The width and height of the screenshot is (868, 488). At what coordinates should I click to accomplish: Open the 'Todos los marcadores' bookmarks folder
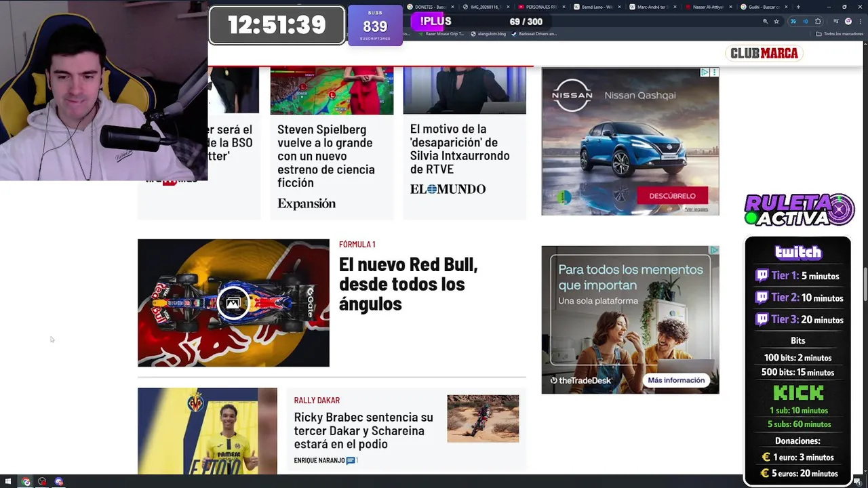pos(840,34)
